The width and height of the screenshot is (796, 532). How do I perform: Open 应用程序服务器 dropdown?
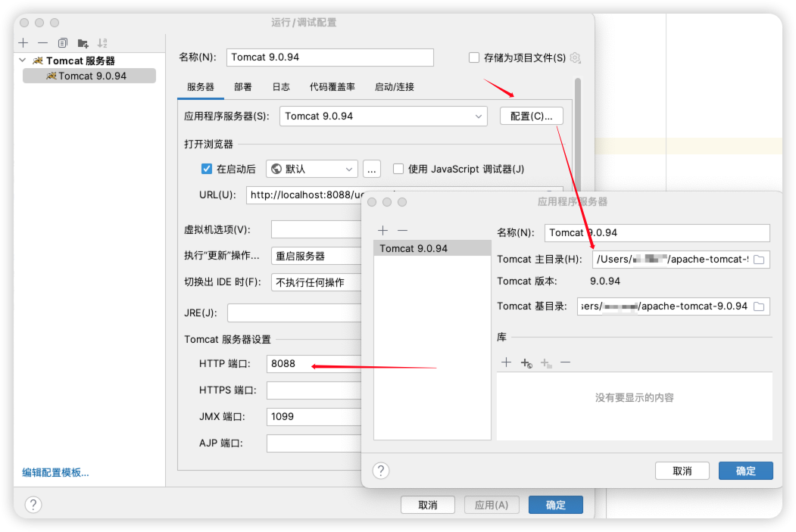[x=383, y=116]
